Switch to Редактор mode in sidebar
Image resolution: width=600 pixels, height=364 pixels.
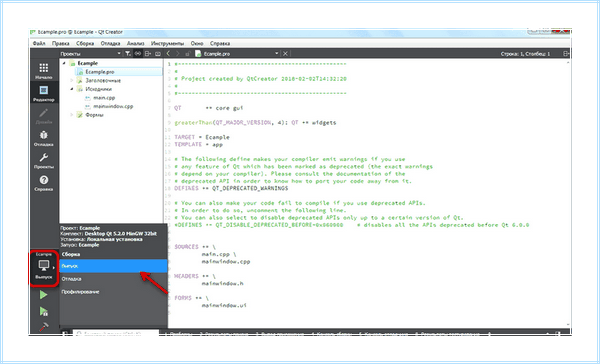[44, 93]
